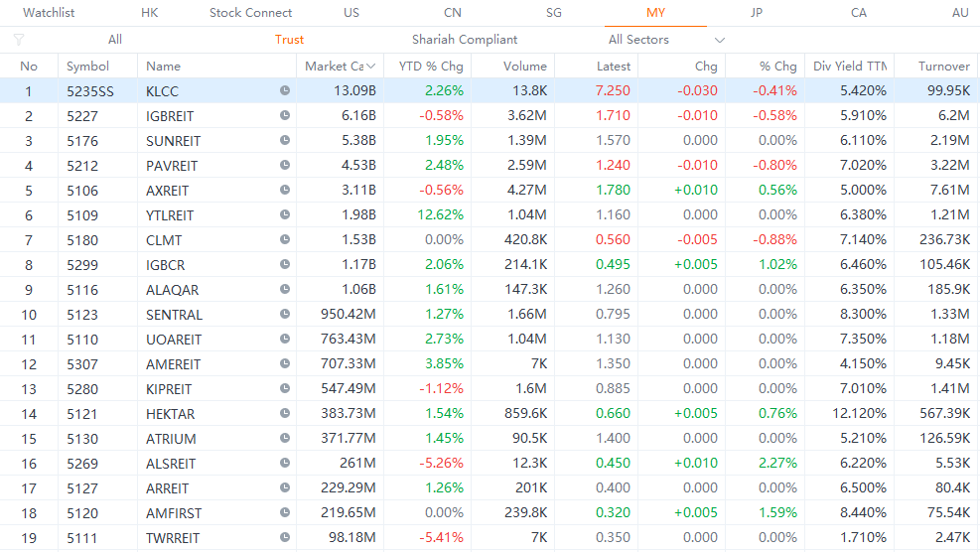The width and height of the screenshot is (980, 552).
Task: Click the No column header
Action: tap(29, 67)
